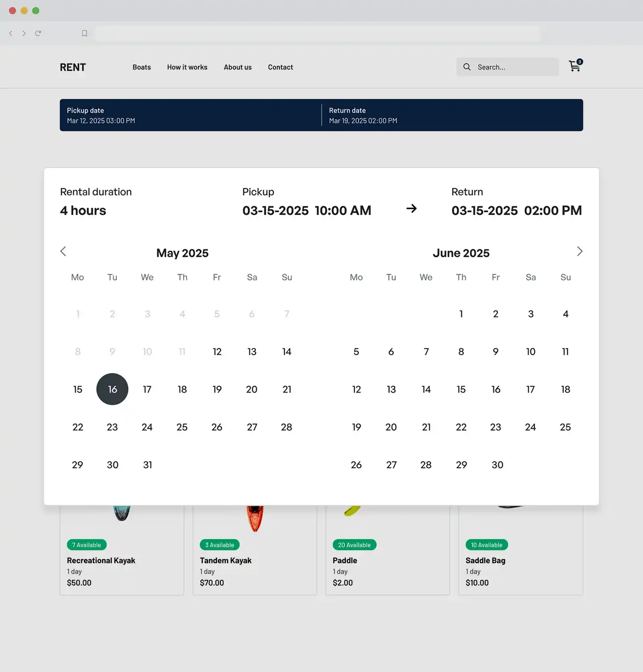The image size is (643, 672).
Task: Go to previous month in calendar
Action: [x=63, y=252]
